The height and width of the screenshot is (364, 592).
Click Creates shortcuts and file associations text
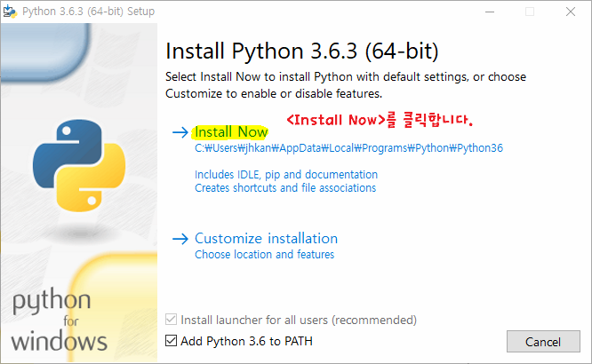pos(285,188)
